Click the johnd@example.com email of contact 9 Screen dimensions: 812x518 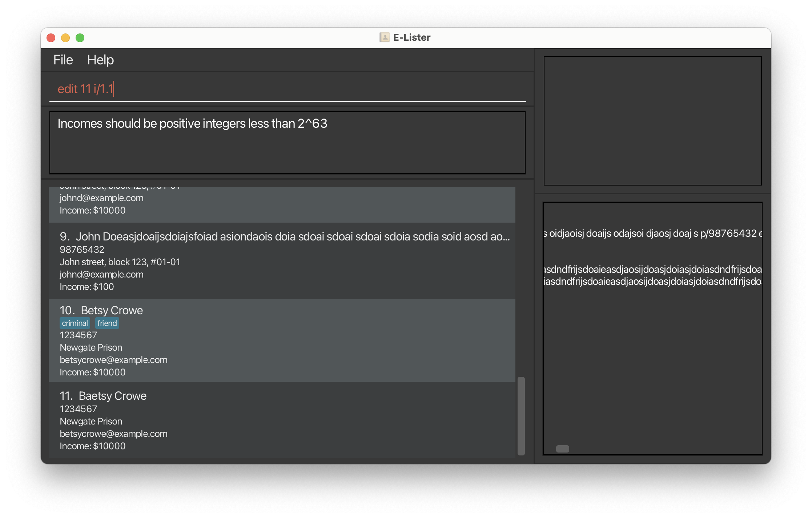pos(101,274)
